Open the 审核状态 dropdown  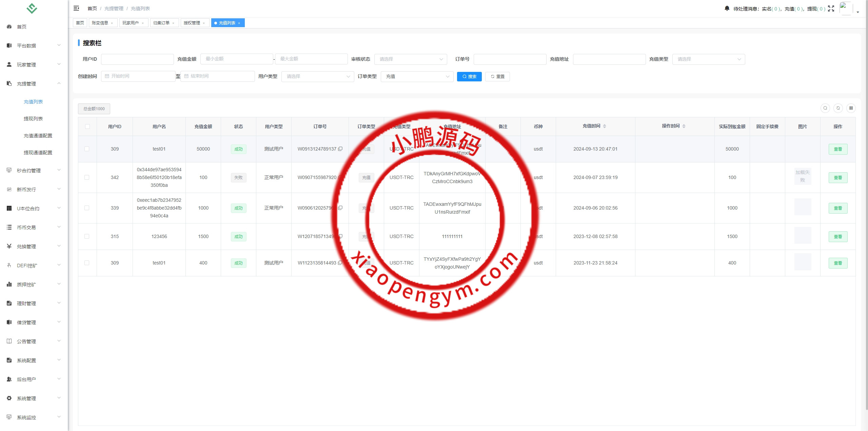(x=411, y=59)
